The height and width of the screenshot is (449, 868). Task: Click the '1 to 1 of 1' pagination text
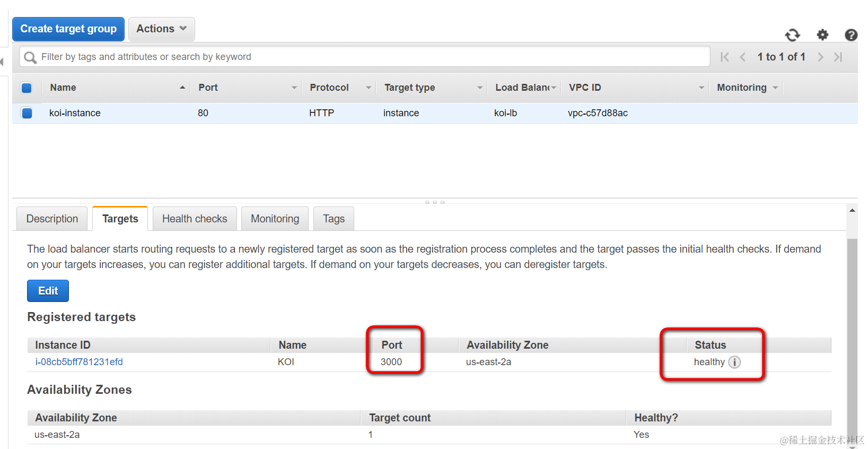pos(781,57)
